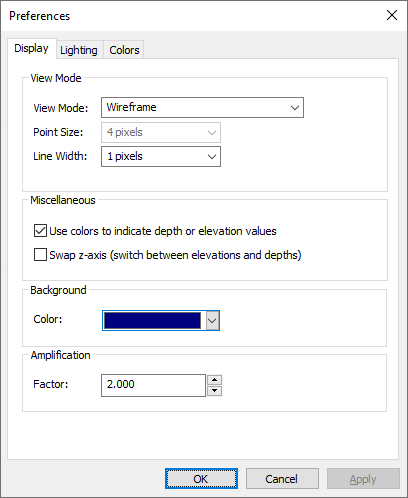Click the dark blue background color swatch
The height and width of the screenshot is (498, 408).
click(x=153, y=320)
